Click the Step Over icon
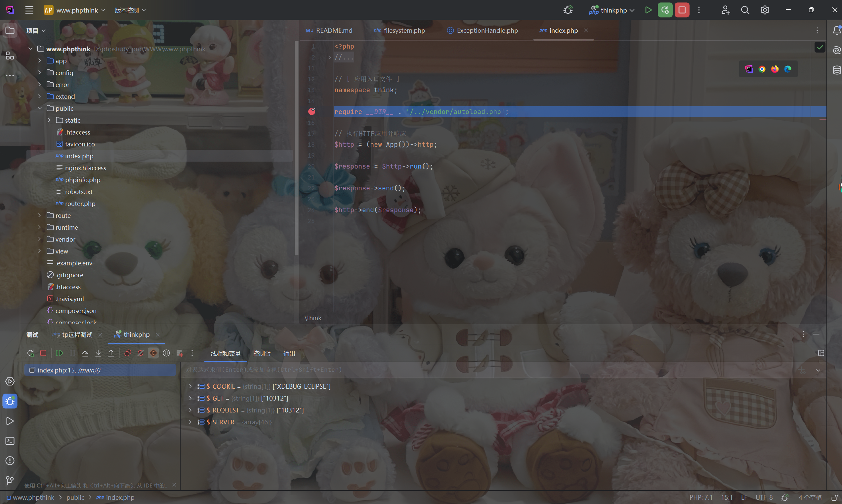Screen dimensions: 842x504 click(x=85, y=353)
